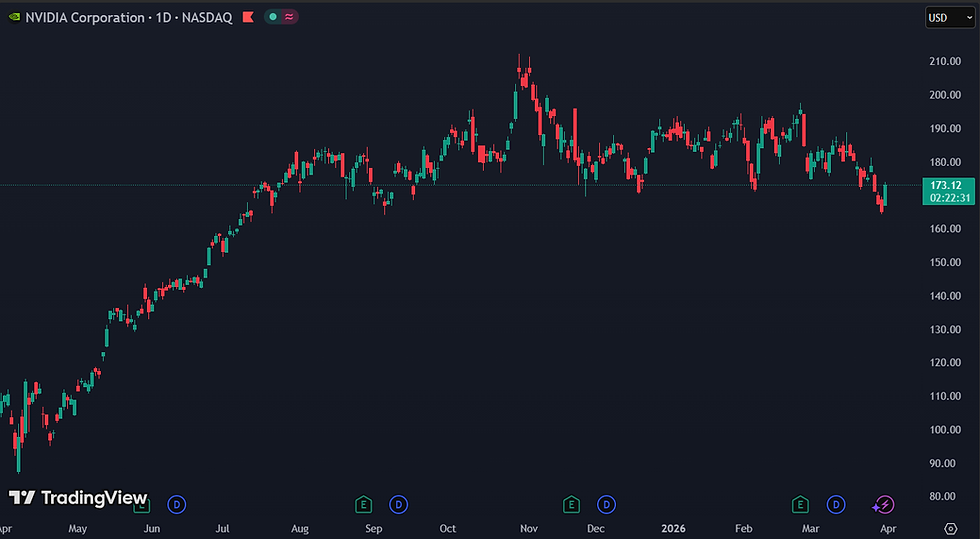The width and height of the screenshot is (980, 539).
Task: Click the 150.00 price axis label
Action: [x=946, y=262]
